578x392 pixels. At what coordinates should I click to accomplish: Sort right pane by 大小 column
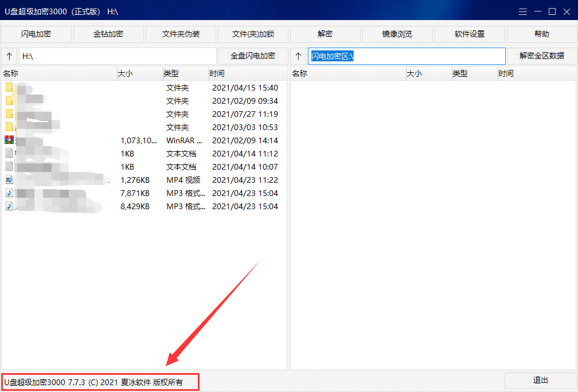(429, 73)
